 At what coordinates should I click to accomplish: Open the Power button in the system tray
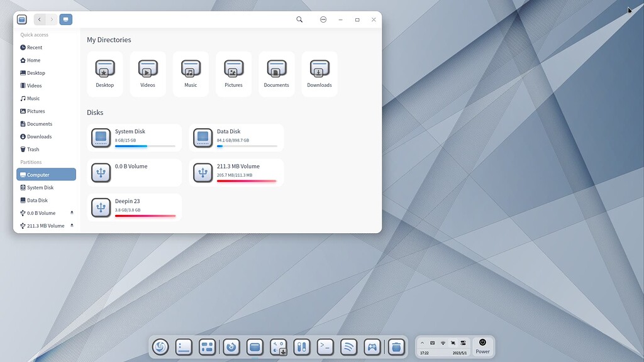pyautogui.click(x=483, y=343)
